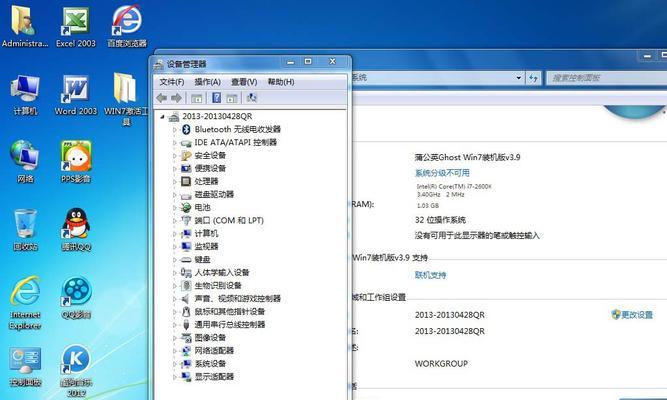Click the 32 位操作系统 text
Image resolution: width=667 pixels, height=400 pixels.
click(440, 220)
